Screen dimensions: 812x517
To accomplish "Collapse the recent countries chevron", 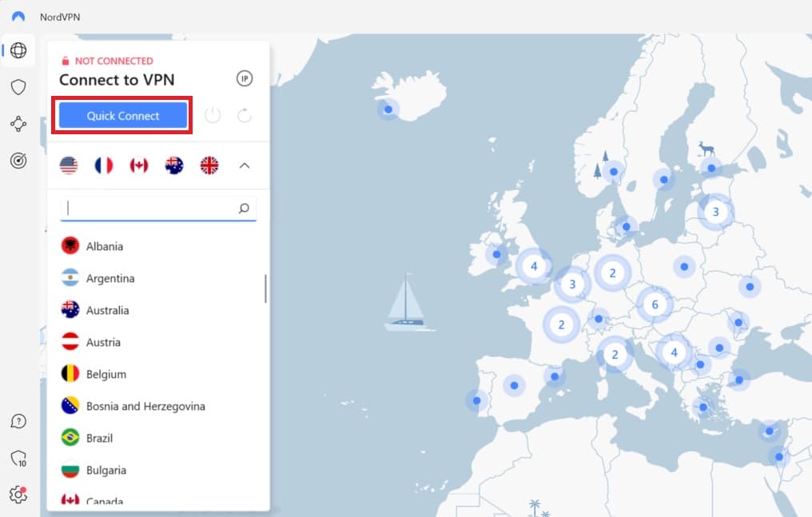I will [245, 165].
